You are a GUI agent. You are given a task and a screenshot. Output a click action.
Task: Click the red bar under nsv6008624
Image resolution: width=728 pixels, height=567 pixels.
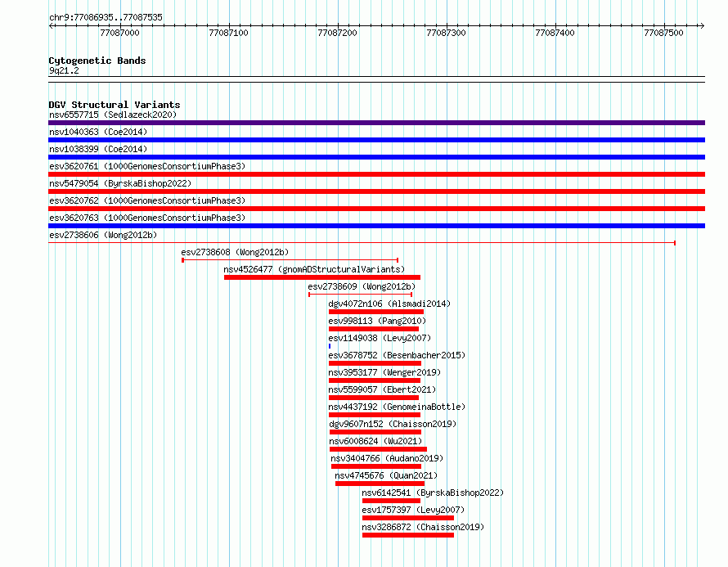(x=379, y=449)
